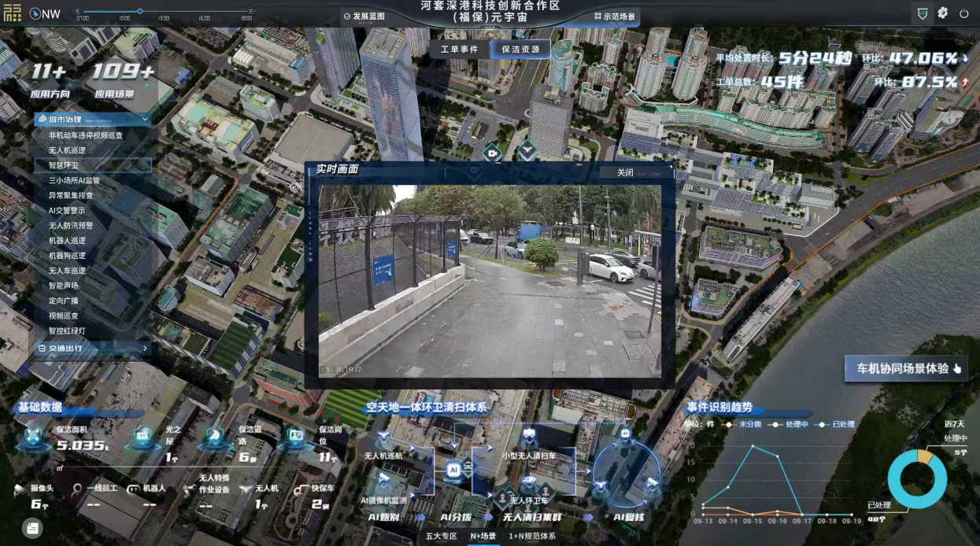Click the power icon in top right
This screenshot has height=546, width=980.
[x=964, y=14]
